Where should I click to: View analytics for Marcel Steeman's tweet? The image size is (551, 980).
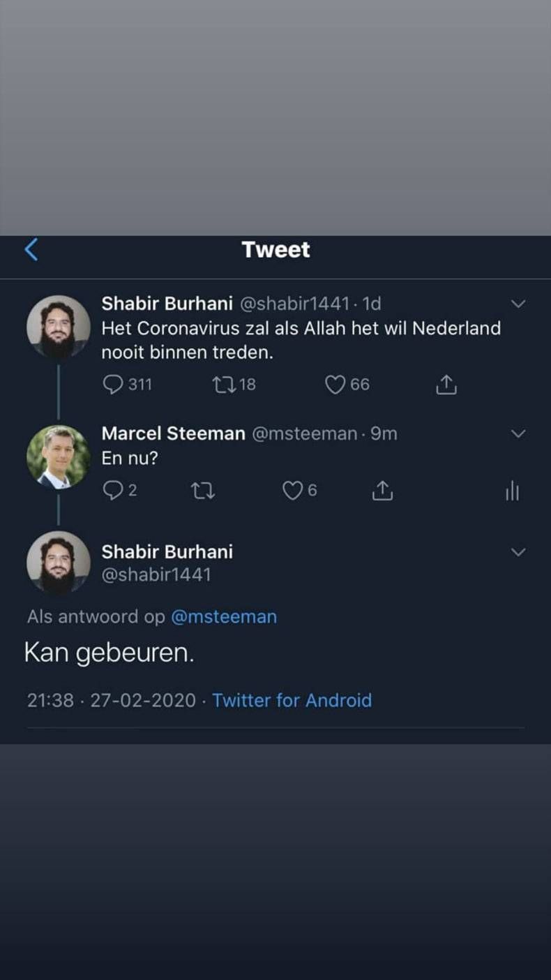coord(512,491)
